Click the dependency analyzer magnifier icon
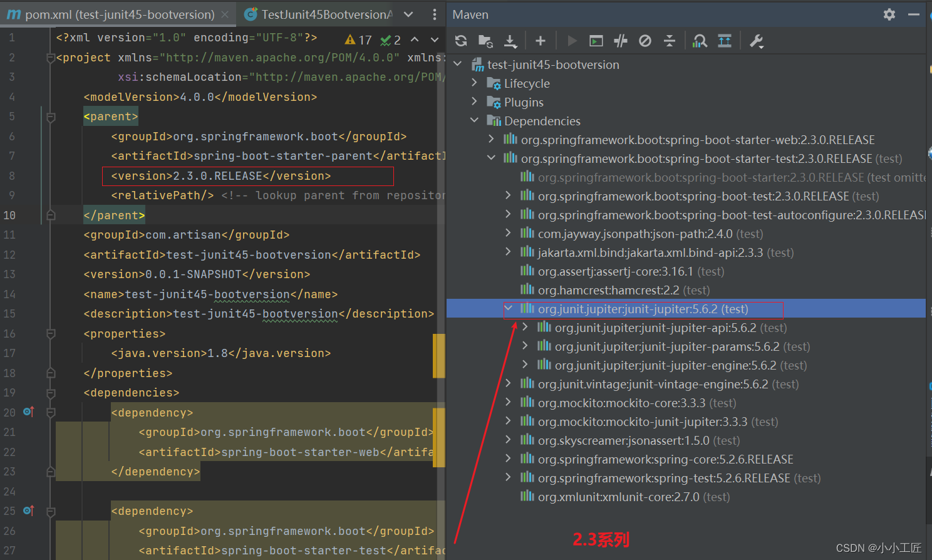932x560 pixels. [x=700, y=41]
